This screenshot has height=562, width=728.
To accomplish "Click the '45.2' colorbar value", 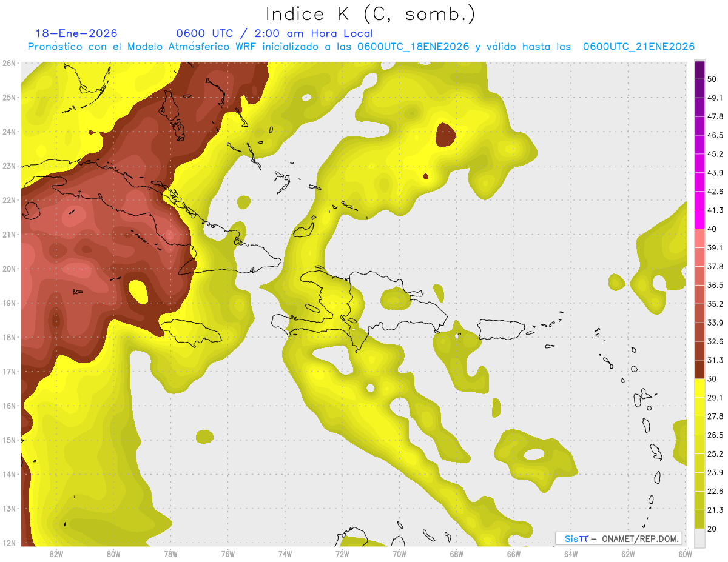I will click(x=715, y=154).
